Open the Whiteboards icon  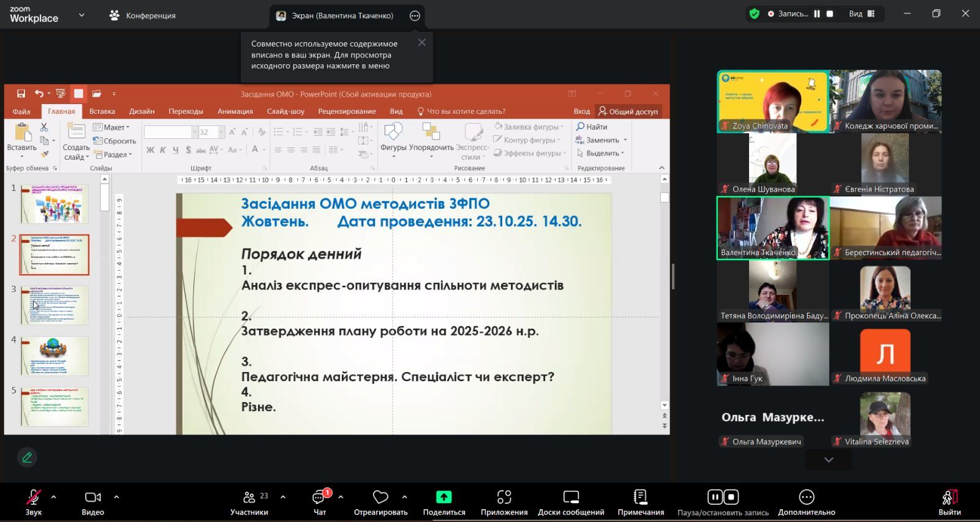coord(571,498)
